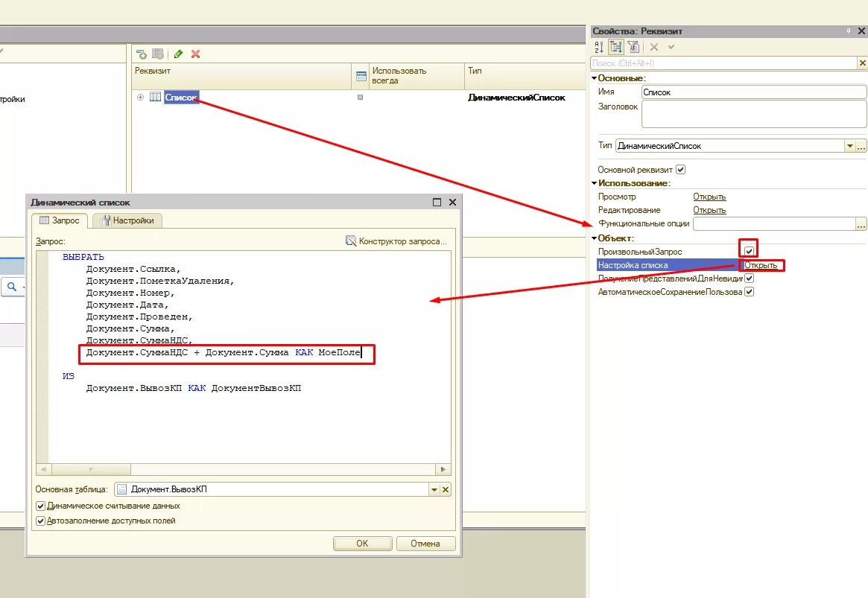Image resolution: width=868 pixels, height=598 pixels.
Task: Click the left arrow of query scrollbar
Action: [44, 469]
